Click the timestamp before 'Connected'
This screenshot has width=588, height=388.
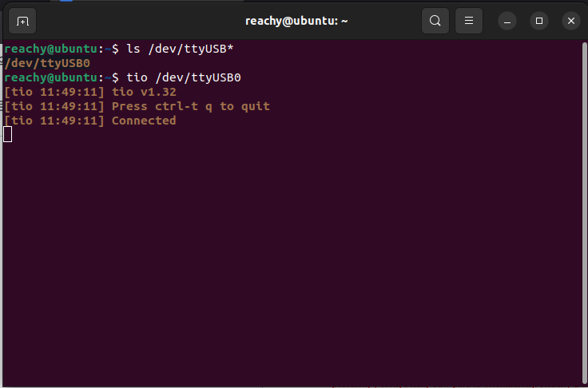54,121
